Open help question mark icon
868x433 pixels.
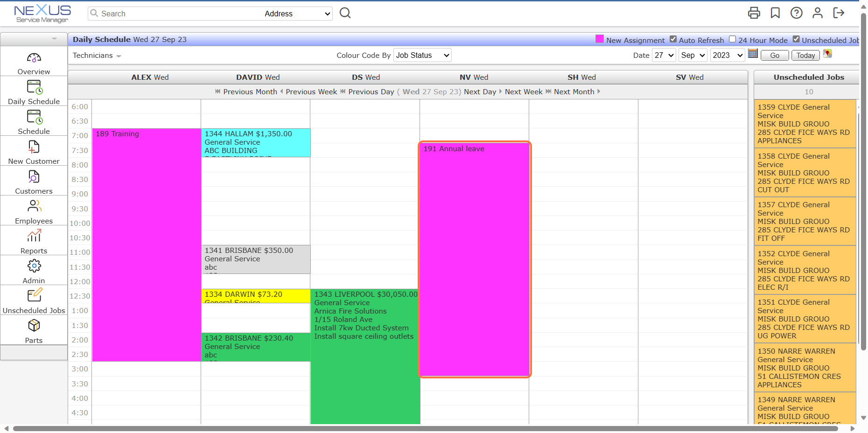(796, 13)
